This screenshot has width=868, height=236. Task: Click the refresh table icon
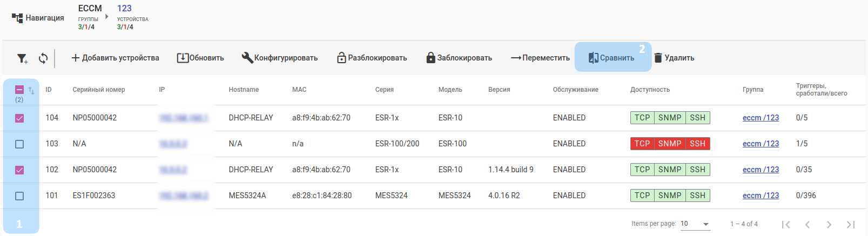[x=43, y=58]
